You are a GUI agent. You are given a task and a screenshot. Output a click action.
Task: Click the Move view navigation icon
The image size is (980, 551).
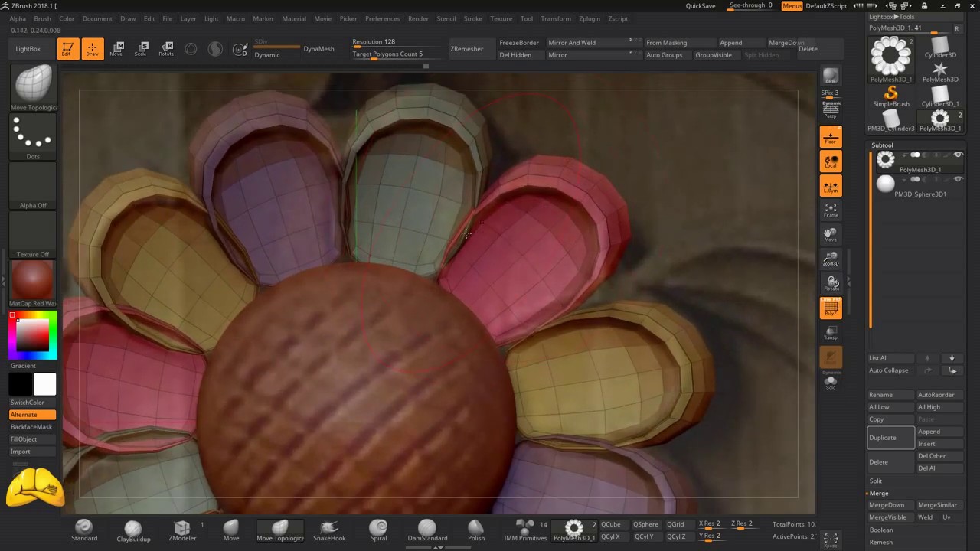pos(831,235)
